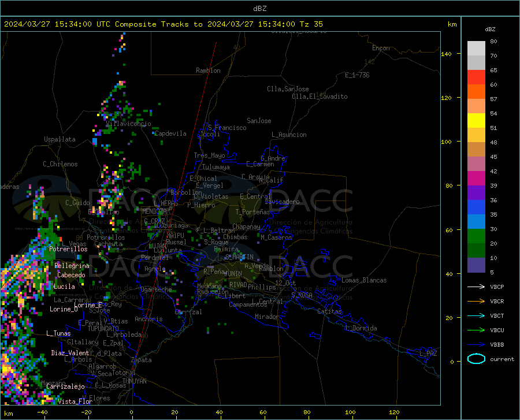Click the 'Lorine_O' label

click(64, 309)
